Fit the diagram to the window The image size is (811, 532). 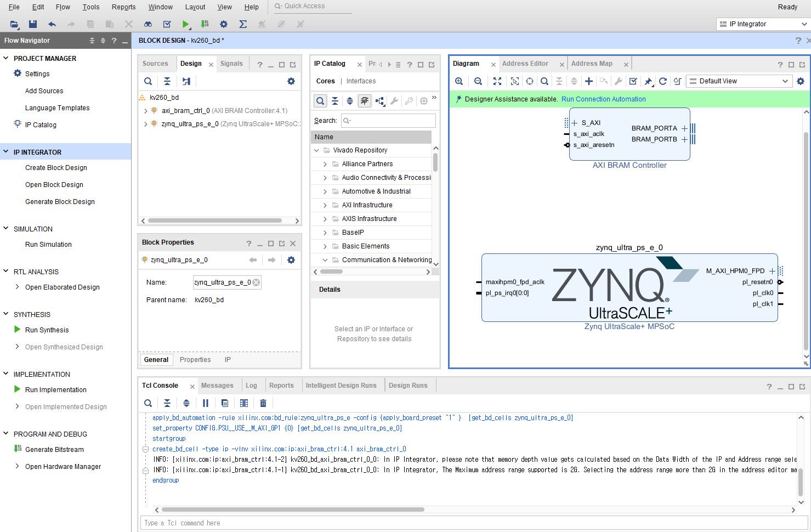(497, 81)
